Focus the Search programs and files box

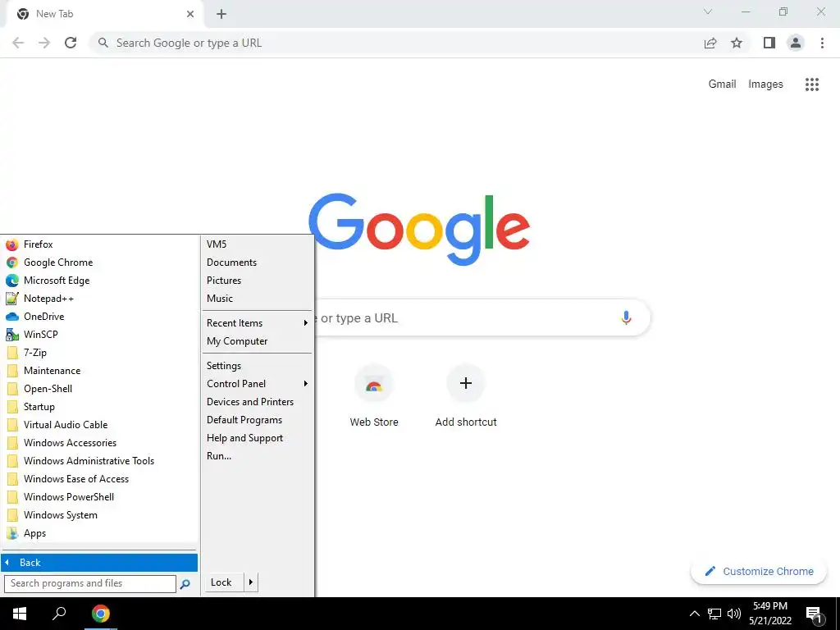[x=90, y=583]
